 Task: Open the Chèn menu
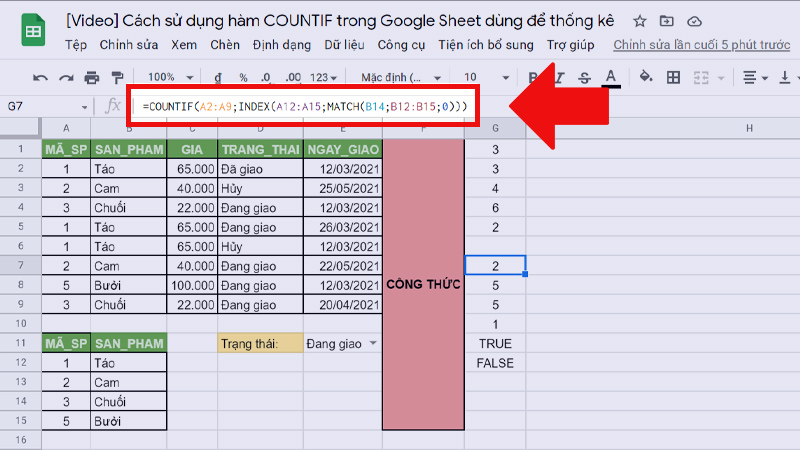(x=223, y=45)
